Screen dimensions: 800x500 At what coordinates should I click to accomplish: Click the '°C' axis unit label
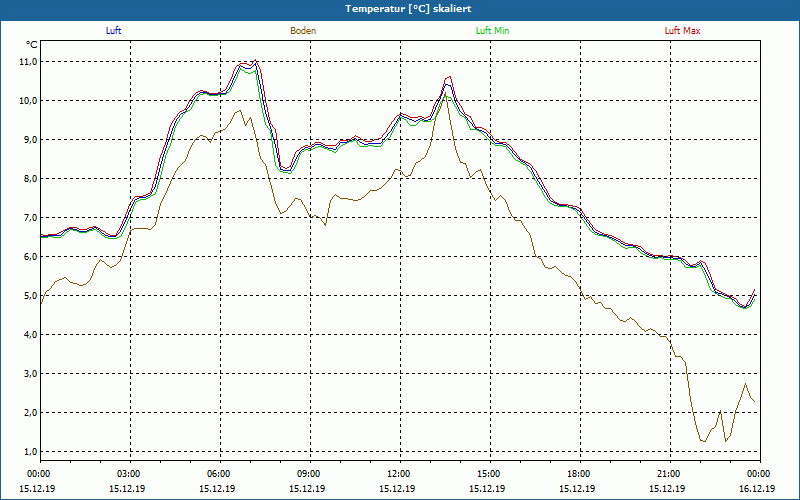[x=32, y=45]
